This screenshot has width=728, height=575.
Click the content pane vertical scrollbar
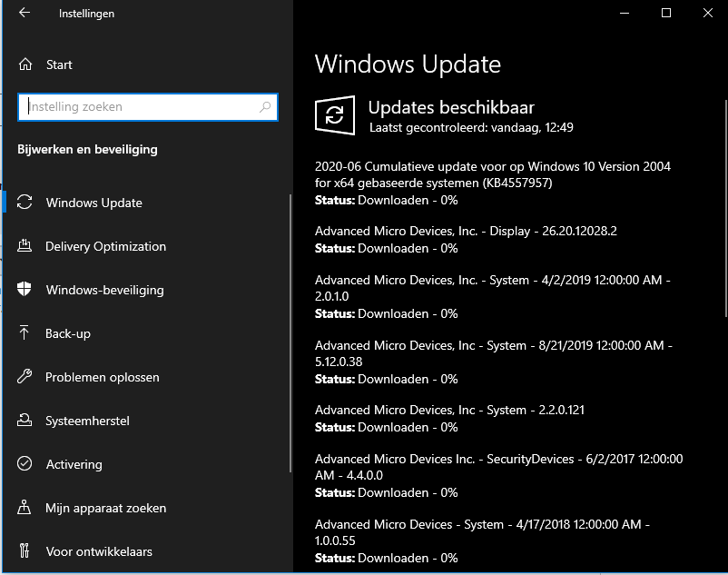(x=725, y=208)
